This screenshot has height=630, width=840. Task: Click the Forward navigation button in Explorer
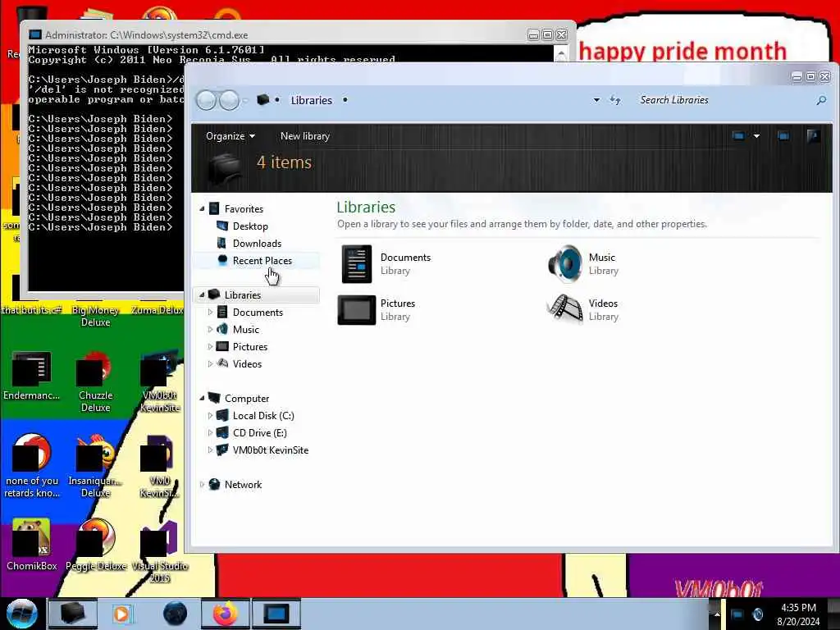pyautogui.click(x=230, y=100)
